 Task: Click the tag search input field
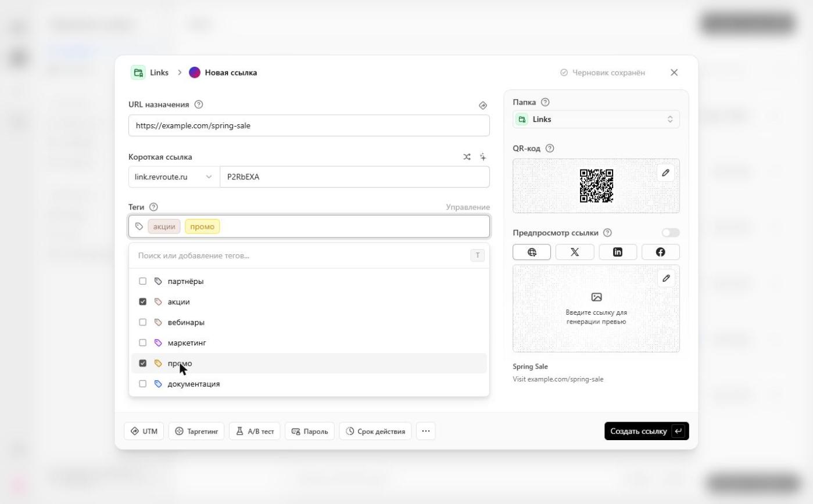302,255
